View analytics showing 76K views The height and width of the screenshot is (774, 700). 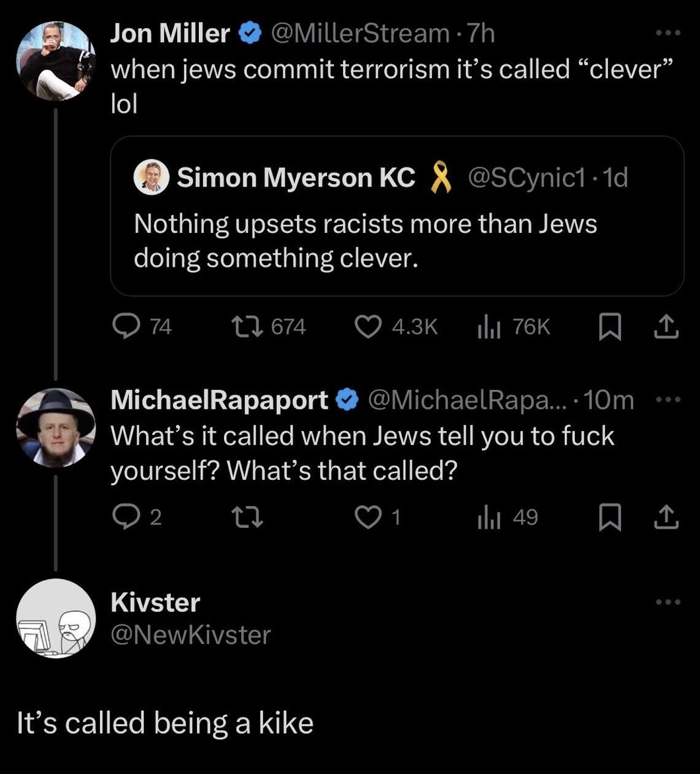pos(489,326)
